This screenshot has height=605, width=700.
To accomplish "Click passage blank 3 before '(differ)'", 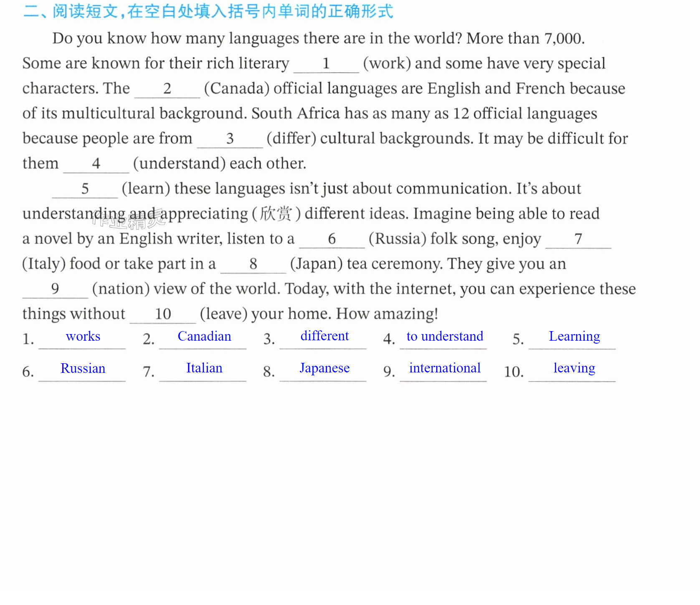I will click(x=230, y=139).
